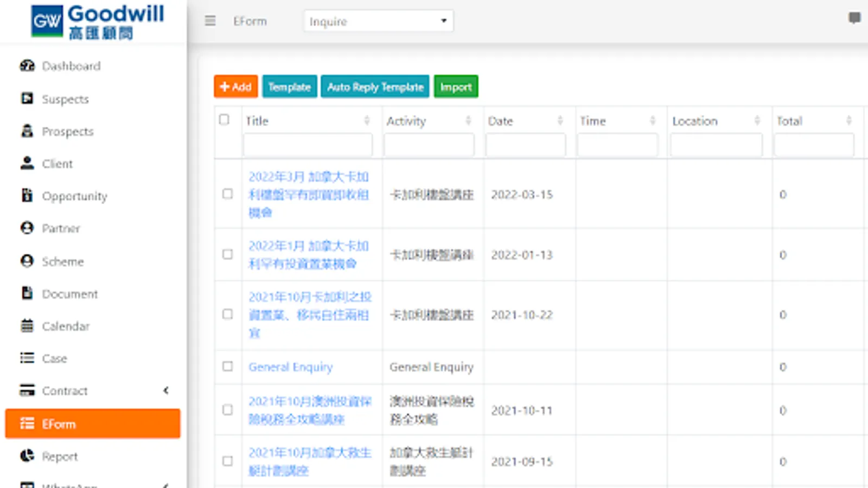The height and width of the screenshot is (488, 868).
Task: Click the Activity filter input
Action: [x=429, y=145]
